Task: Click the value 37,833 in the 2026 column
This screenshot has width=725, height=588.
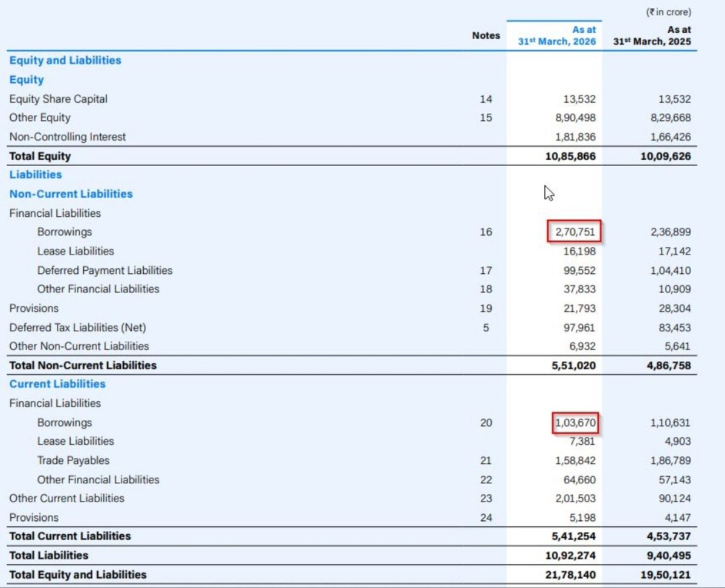Action: pos(579,289)
